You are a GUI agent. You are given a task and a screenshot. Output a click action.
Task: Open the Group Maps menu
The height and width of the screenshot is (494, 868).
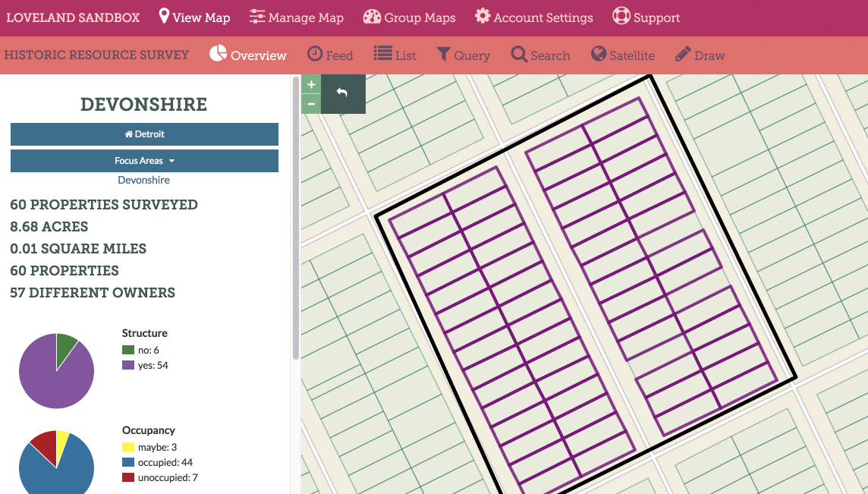(409, 17)
